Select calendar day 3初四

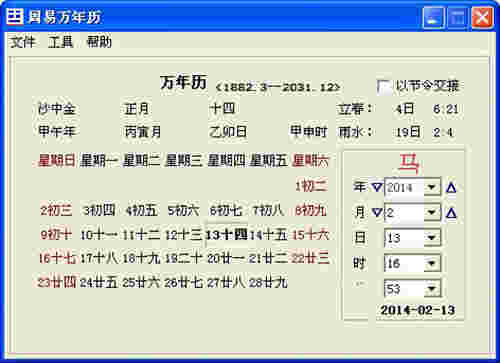pos(99,211)
